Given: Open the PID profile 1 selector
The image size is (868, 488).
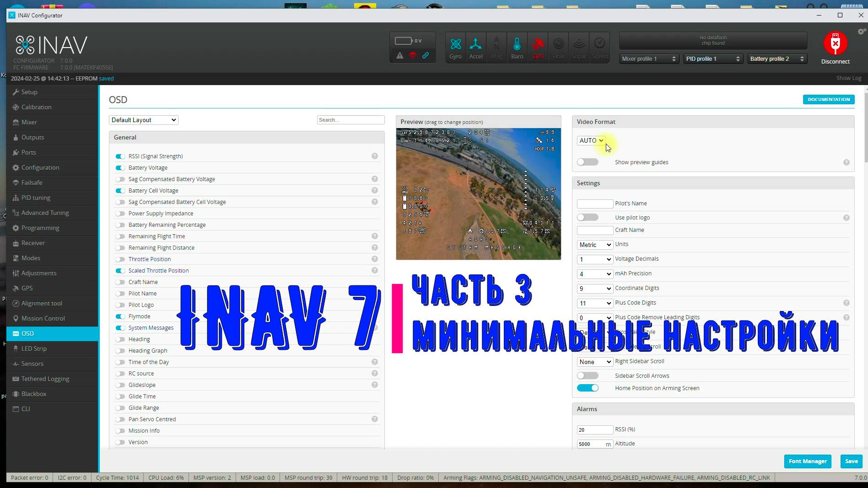Looking at the screenshot, I should pos(713,59).
